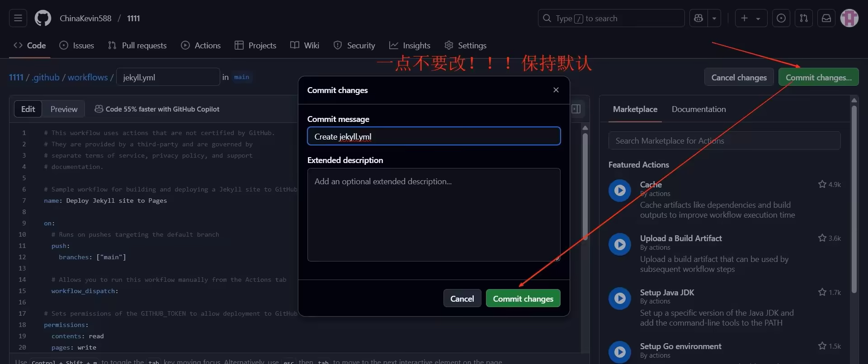This screenshot has height=364, width=868.
Task: Click the 'workflow_dispatch:' code line
Action: [85, 291]
